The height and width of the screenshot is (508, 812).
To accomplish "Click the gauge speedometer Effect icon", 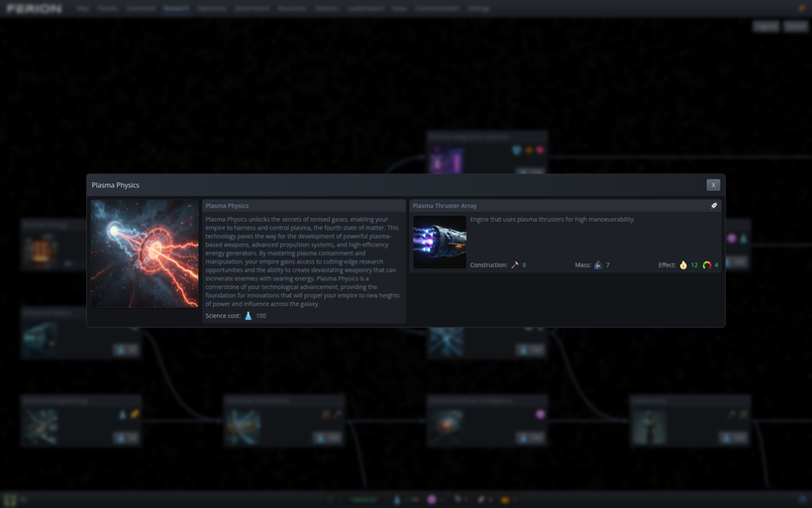I will [707, 265].
